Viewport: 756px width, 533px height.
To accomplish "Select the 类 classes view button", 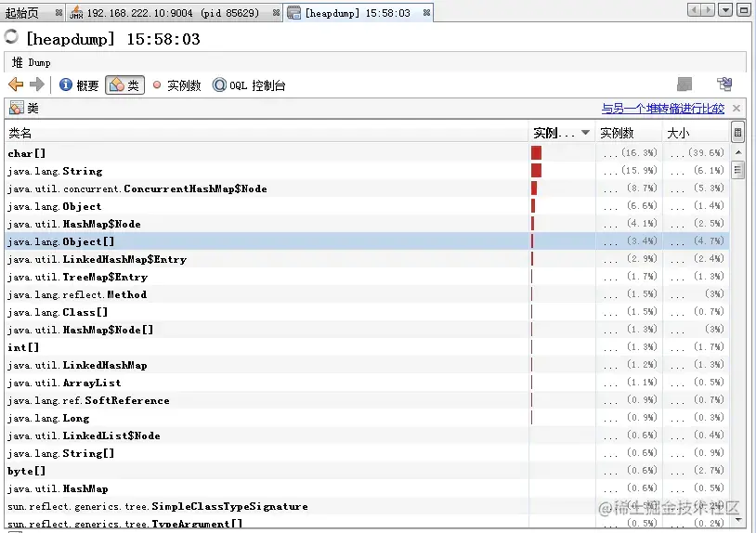I will click(124, 85).
